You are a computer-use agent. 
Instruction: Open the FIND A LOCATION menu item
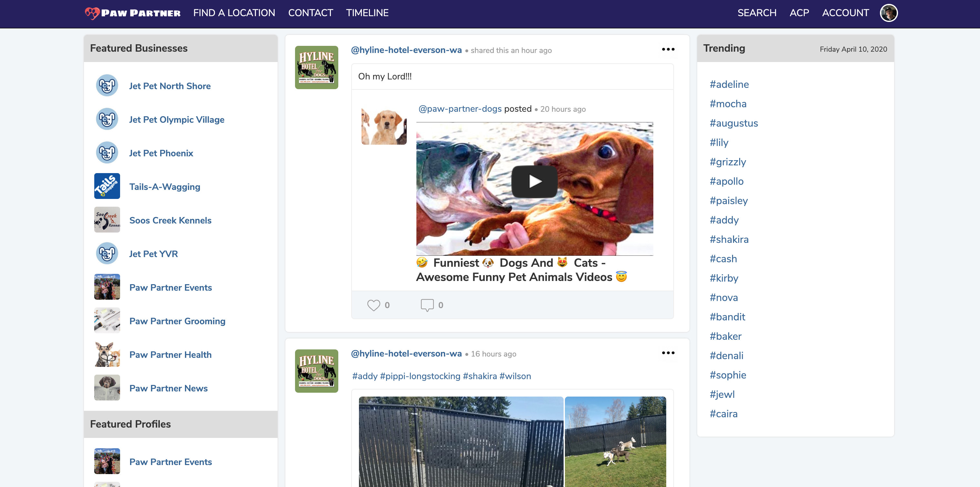[234, 13]
